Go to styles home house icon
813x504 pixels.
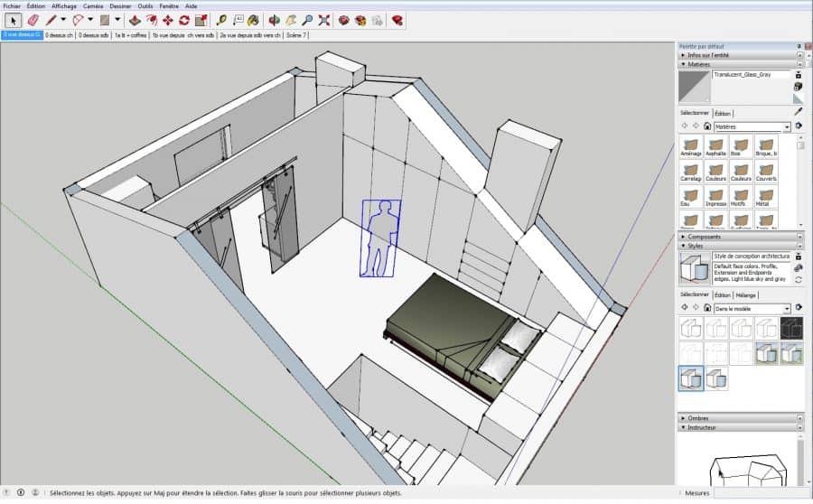(707, 307)
